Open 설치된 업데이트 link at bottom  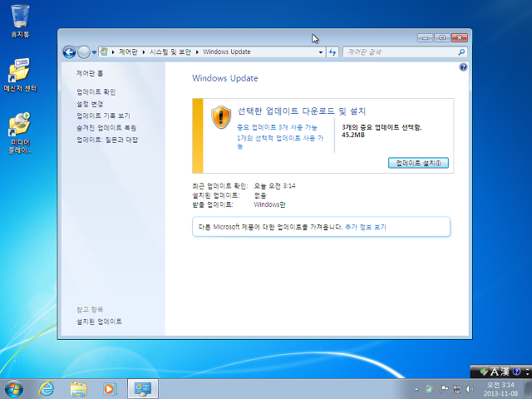(99, 322)
